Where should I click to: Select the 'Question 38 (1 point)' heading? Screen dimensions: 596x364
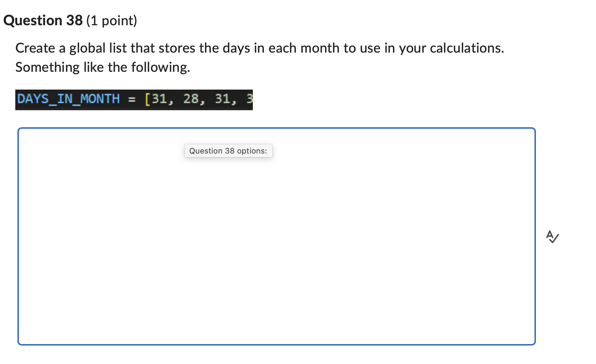pyautogui.click(x=70, y=20)
